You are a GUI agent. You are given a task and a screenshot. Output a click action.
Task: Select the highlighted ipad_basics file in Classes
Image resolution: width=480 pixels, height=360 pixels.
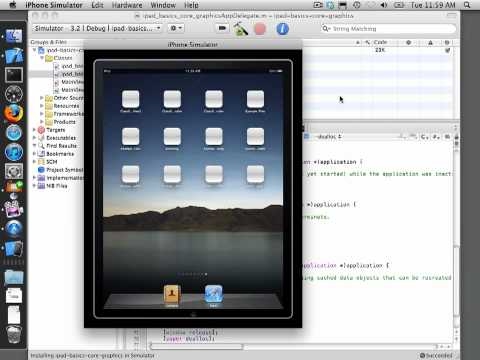[72, 74]
